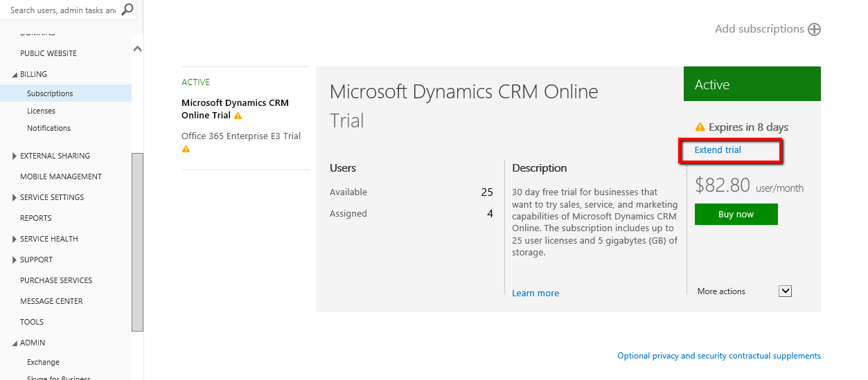The height and width of the screenshot is (380, 868).
Task: Click warning icon next to Expires in 8 days
Action: point(700,127)
